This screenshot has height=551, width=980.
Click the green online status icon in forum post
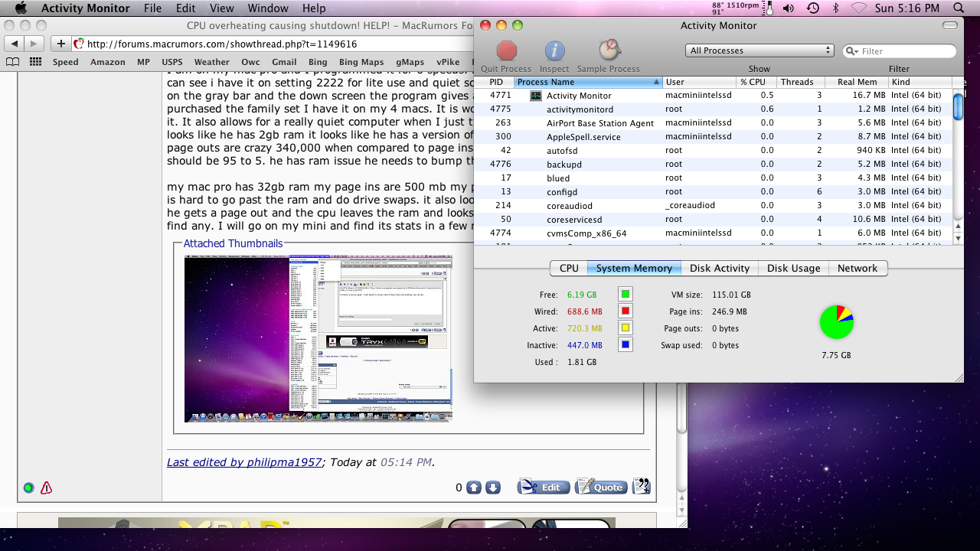coord(28,487)
